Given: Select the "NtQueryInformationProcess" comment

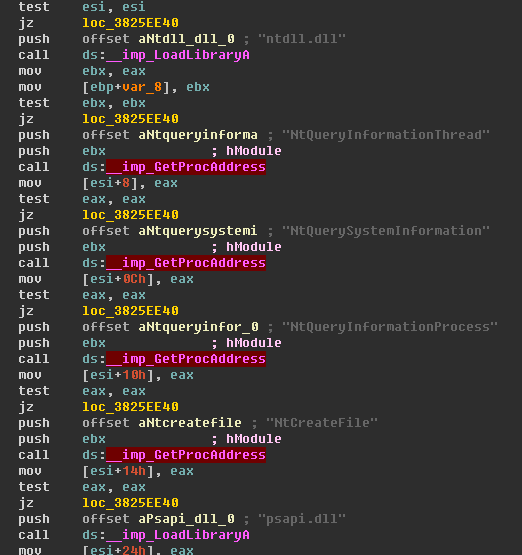Looking at the screenshot, I should [390, 327].
